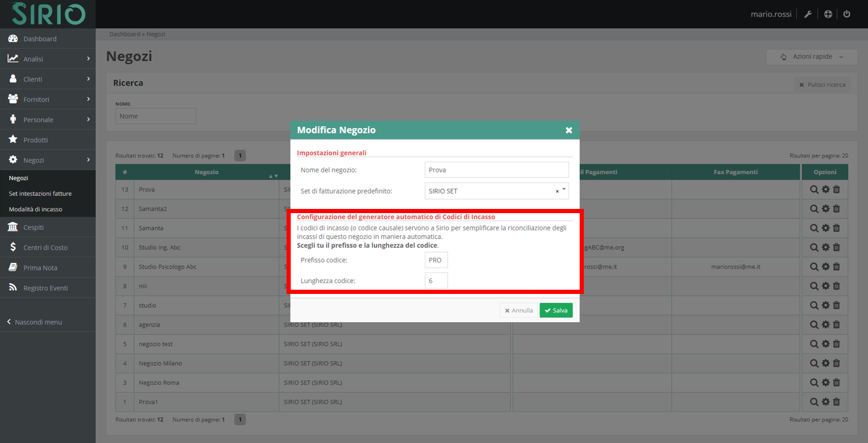
Task: Click inside the Nome del negozio field
Action: tap(497, 169)
